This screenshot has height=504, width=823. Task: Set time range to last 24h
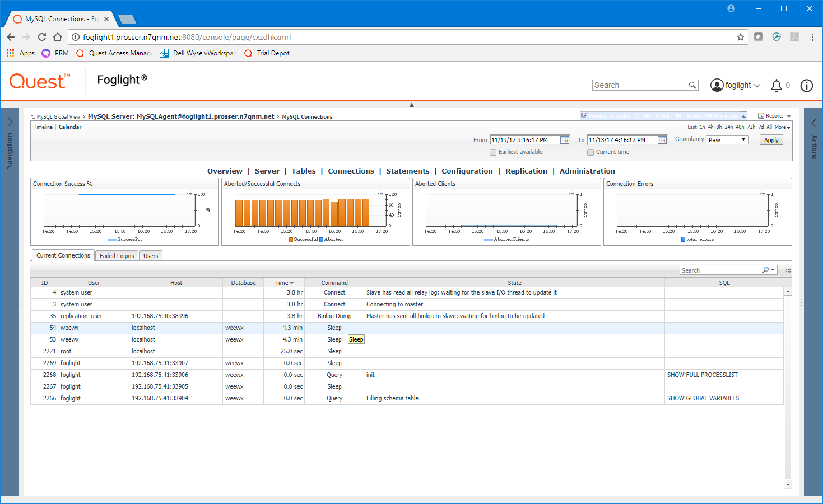[x=729, y=127]
